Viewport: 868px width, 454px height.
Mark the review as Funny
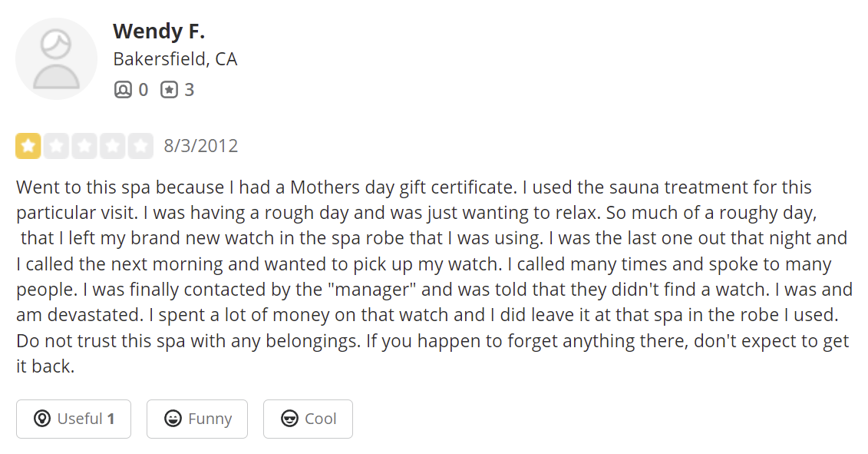click(197, 419)
